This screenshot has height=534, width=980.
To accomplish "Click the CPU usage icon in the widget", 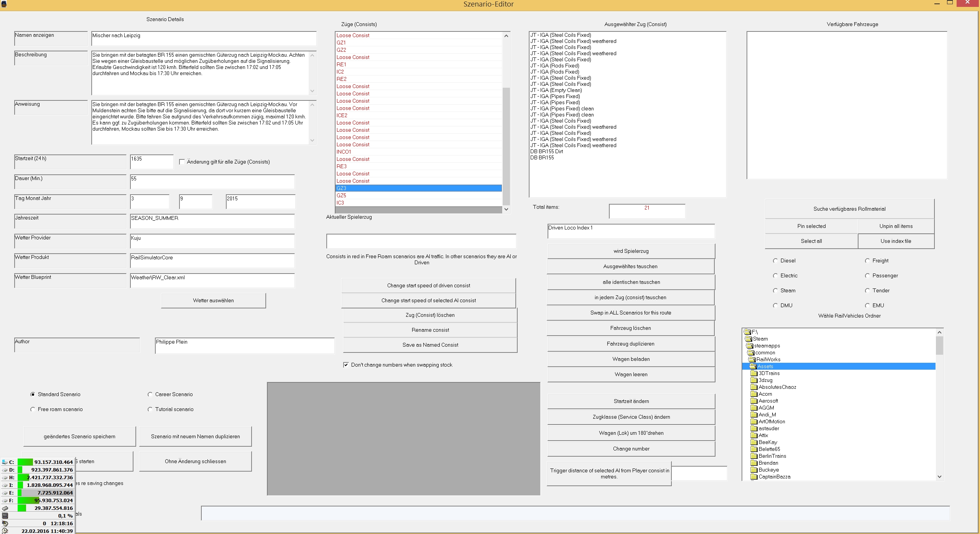I will pyautogui.click(x=5, y=516).
